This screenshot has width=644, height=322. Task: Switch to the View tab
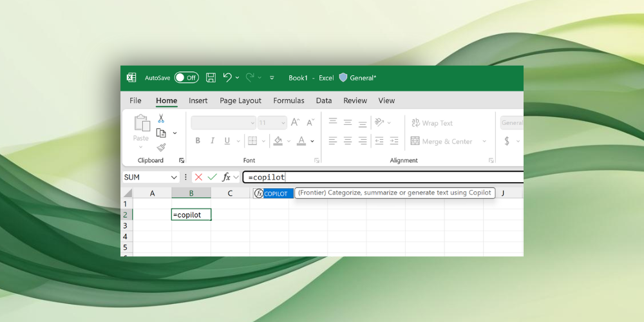tap(386, 100)
